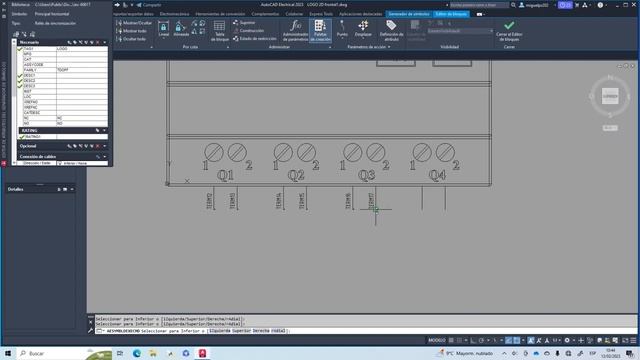Select Izquierda option in command line
The image size is (640, 360).
click(x=220, y=331)
